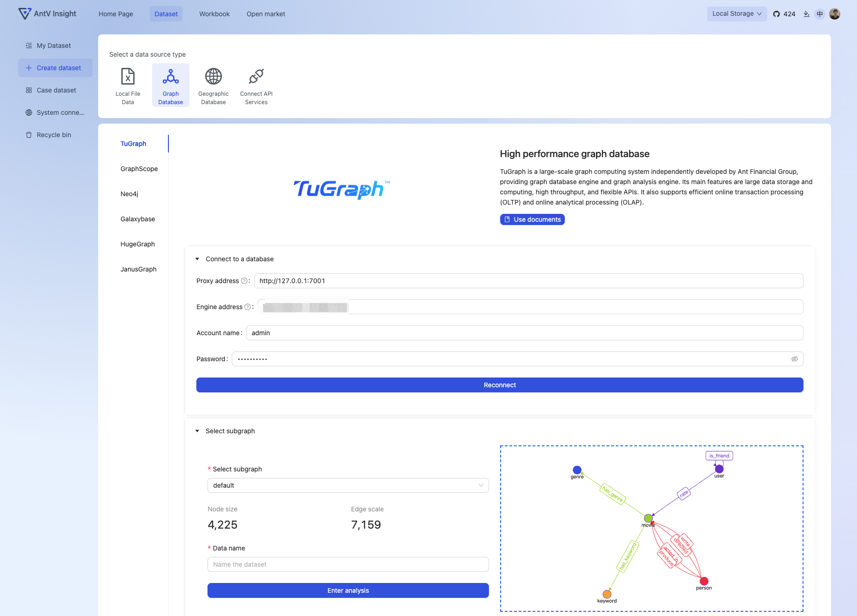Click the Create dataset plus icon
Viewport: 857px width, 616px height.
[29, 68]
